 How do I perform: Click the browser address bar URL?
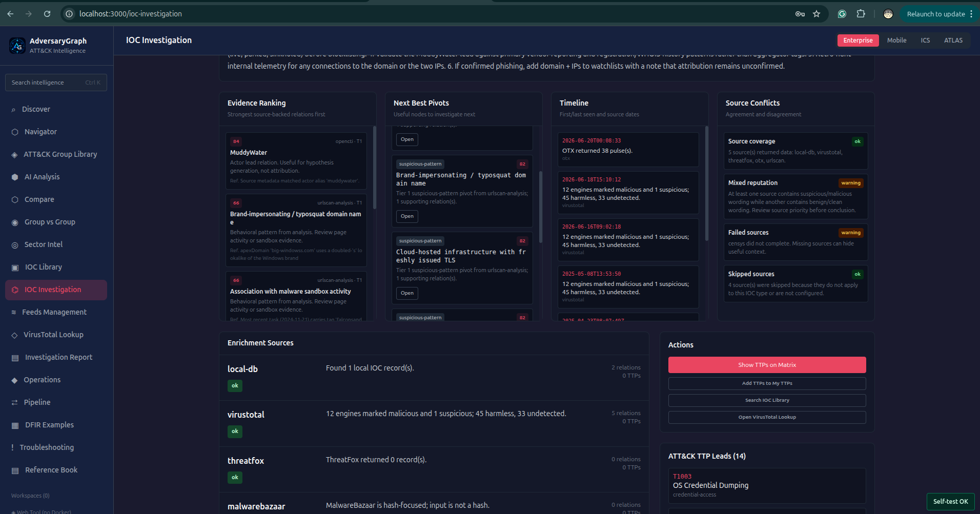tap(130, 14)
